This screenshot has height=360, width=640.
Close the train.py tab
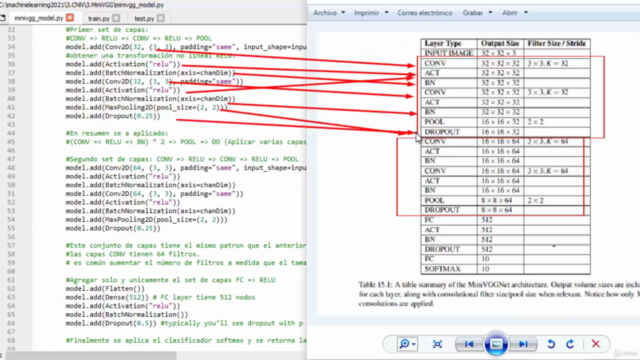point(116,18)
